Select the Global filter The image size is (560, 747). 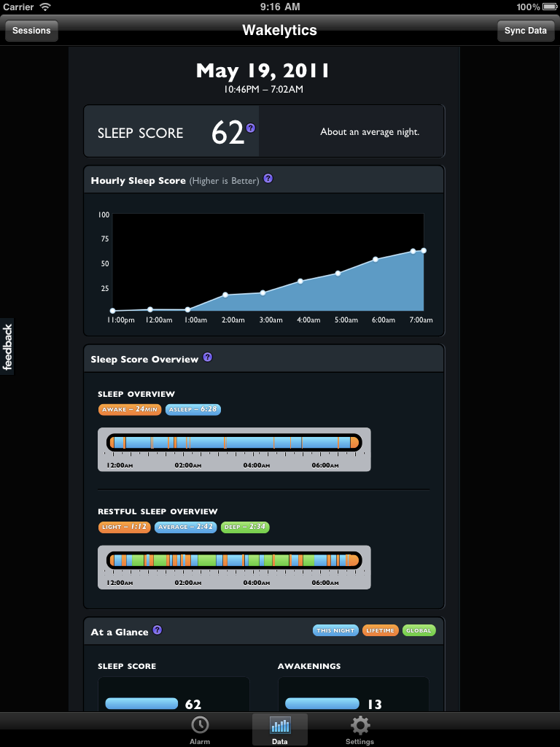pos(419,630)
